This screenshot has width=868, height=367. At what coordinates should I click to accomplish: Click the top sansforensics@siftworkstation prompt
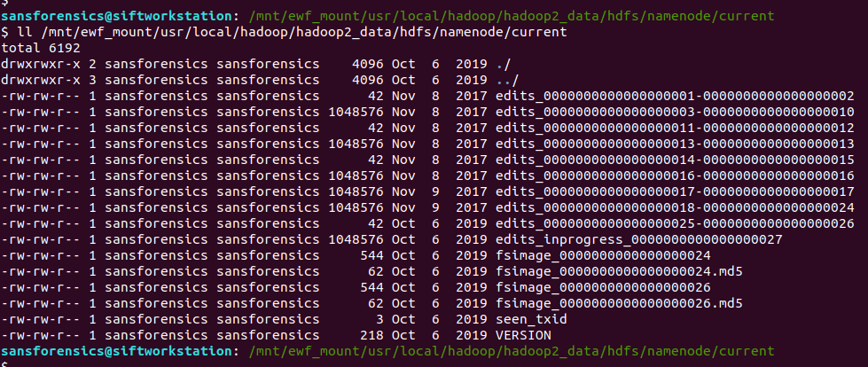click(116, 17)
